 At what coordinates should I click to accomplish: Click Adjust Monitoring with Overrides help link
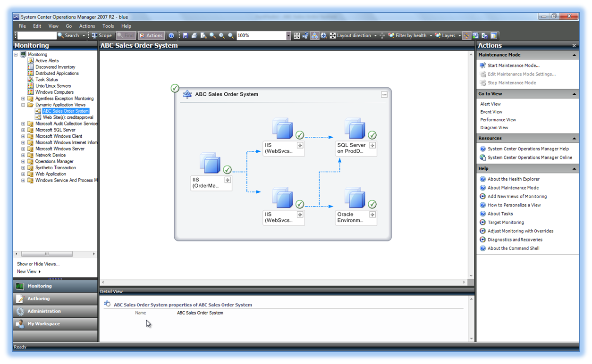520,231
